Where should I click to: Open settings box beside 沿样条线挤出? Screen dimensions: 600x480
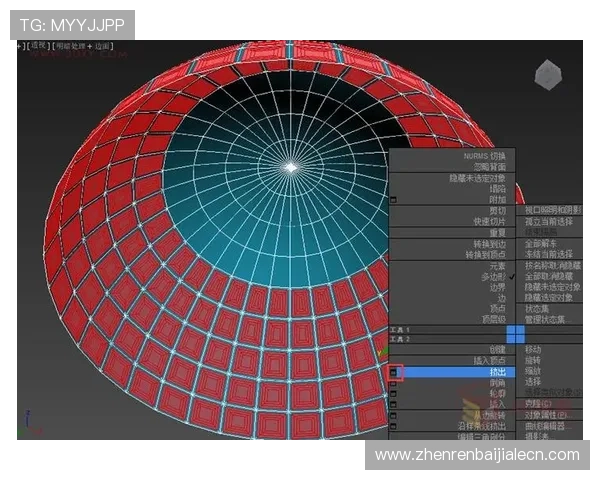(x=395, y=426)
